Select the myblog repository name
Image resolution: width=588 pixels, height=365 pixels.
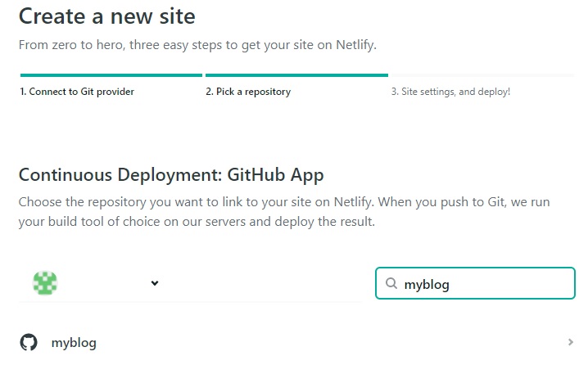[74, 343]
